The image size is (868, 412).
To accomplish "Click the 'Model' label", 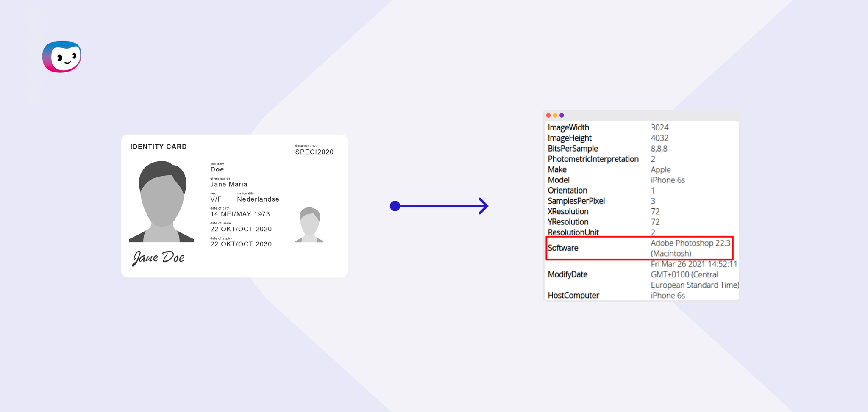I will [x=559, y=180].
